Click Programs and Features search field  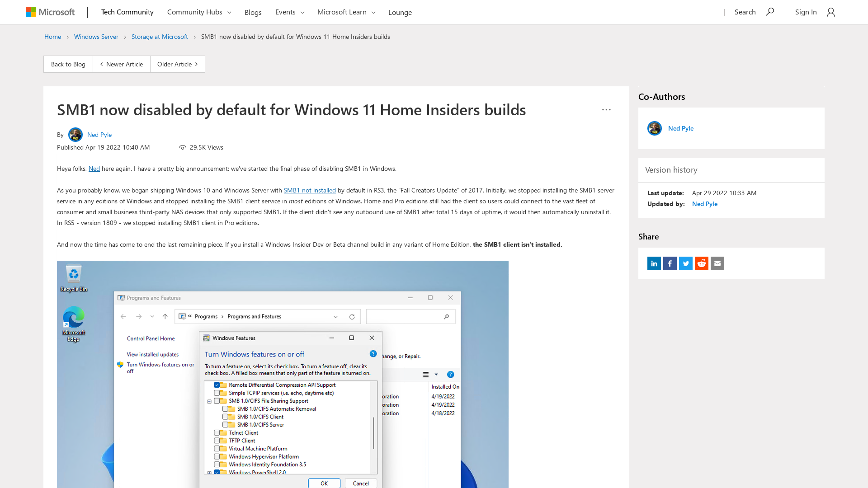410,317
